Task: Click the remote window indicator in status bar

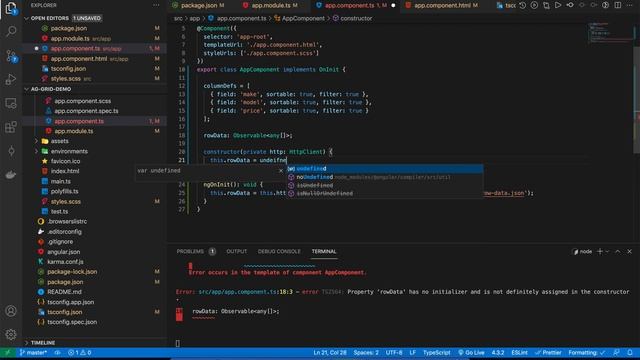Action: (7, 353)
